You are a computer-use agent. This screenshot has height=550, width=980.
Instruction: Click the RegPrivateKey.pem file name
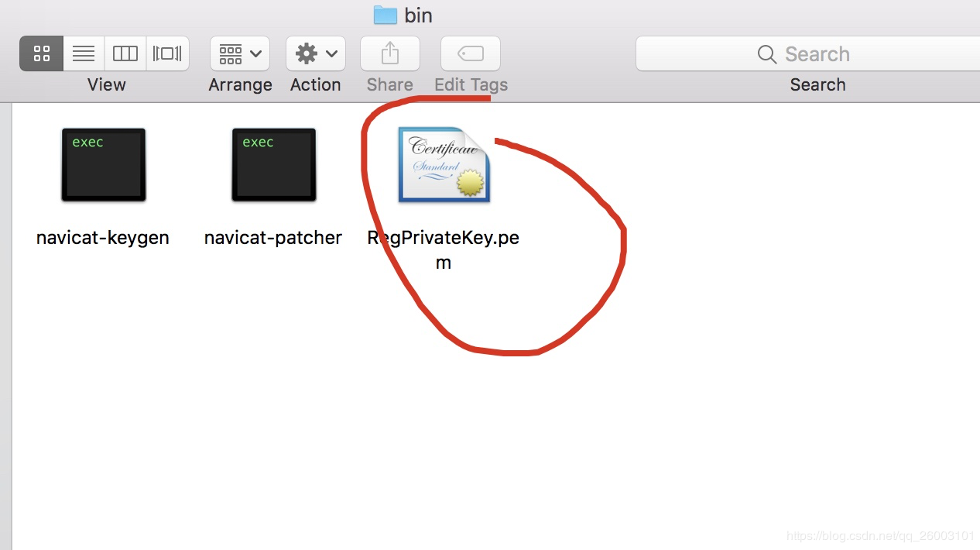tap(443, 249)
